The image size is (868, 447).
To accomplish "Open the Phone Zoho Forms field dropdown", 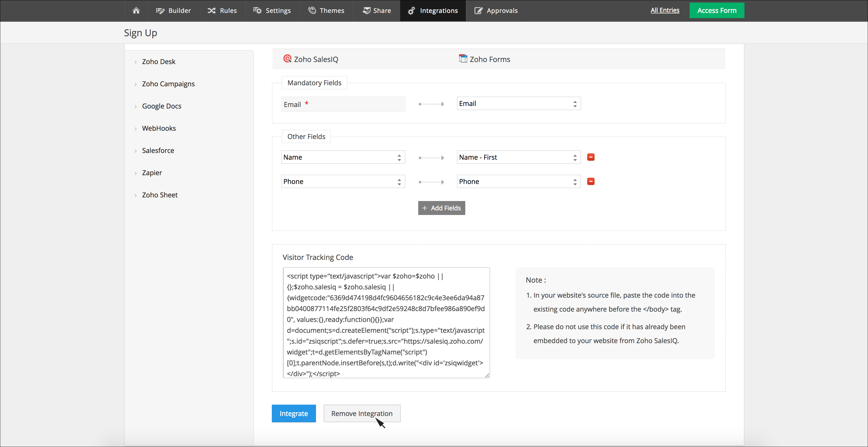I will 519,182.
